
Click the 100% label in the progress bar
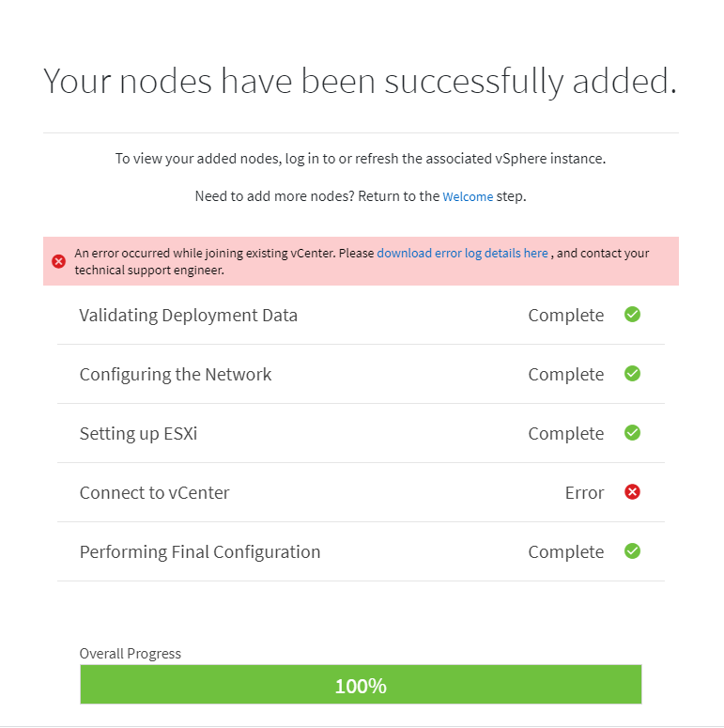point(361,686)
